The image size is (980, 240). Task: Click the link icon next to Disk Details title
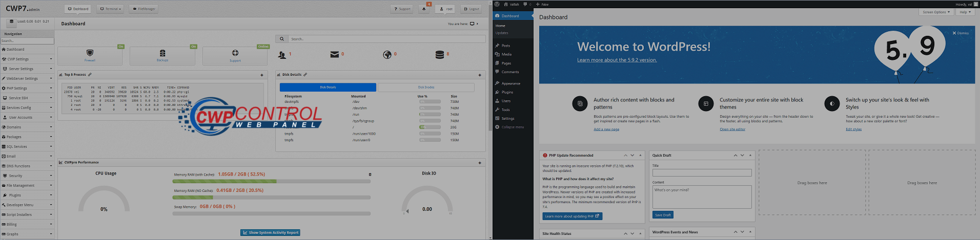305,75
